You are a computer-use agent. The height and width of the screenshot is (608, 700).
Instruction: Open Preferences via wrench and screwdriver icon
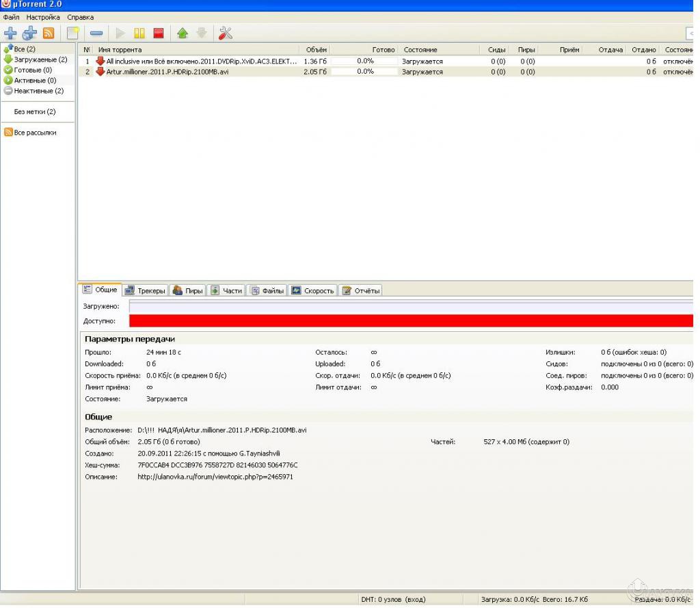tap(226, 33)
